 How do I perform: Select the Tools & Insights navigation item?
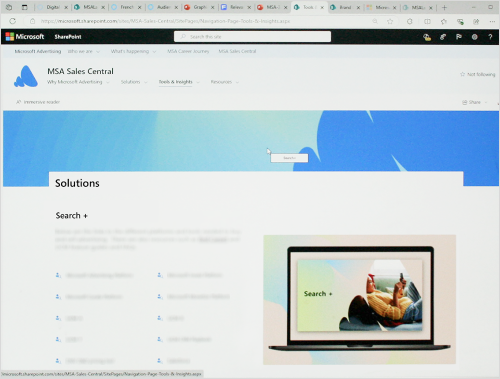click(x=176, y=82)
